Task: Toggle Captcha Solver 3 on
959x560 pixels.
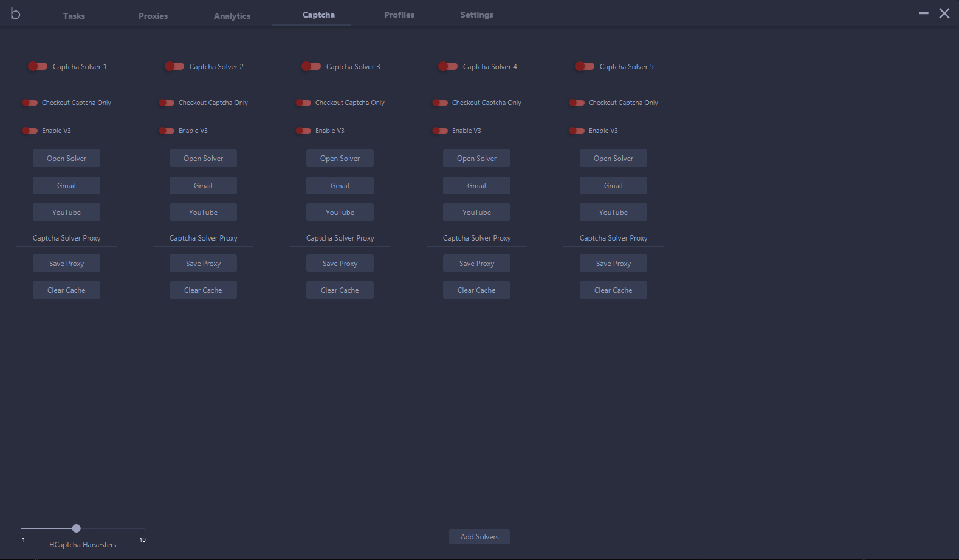Action: tap(311, 66)
